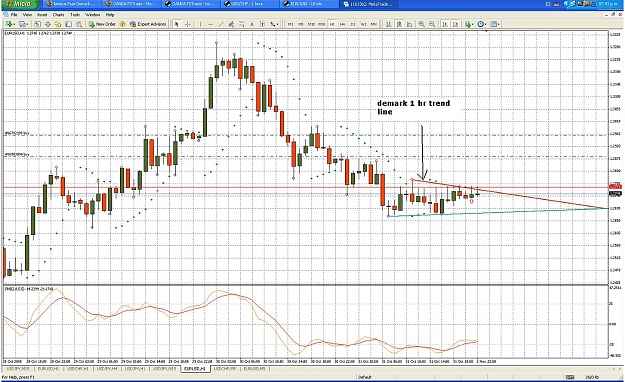This screenshot has height=382, width=625.
Task: Select the horizontal line drawing tool
Action: point(210,24)
